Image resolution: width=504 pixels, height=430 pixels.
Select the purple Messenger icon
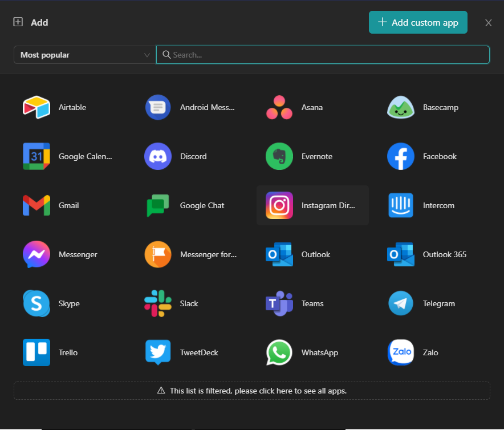[x=36, y=254]
